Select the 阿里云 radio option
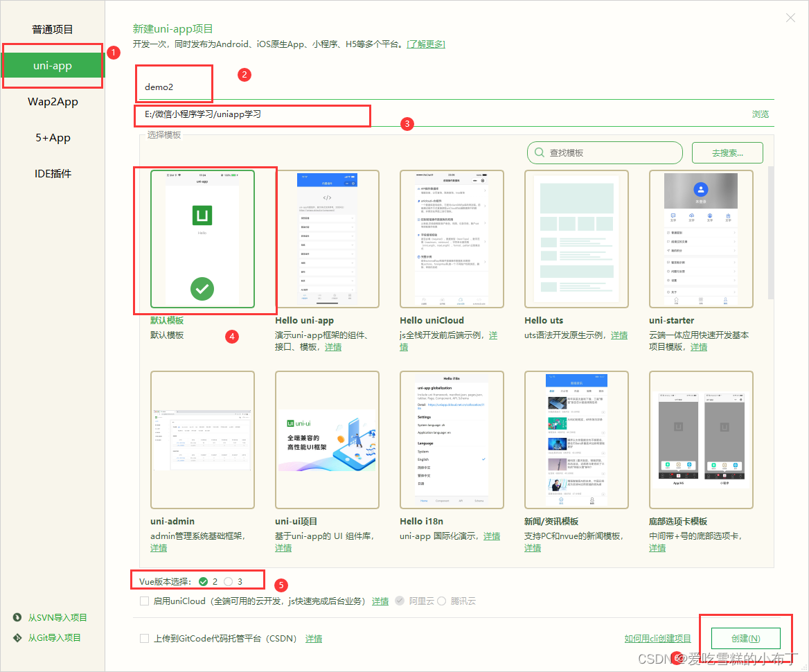 point(400,601)
